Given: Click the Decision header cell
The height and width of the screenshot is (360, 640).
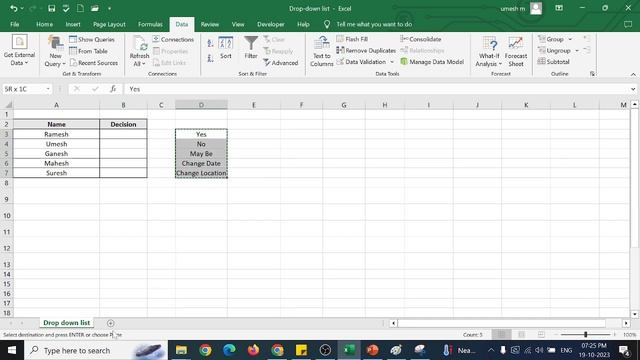Looking at the screenshot, I should (x=123, y=124).
